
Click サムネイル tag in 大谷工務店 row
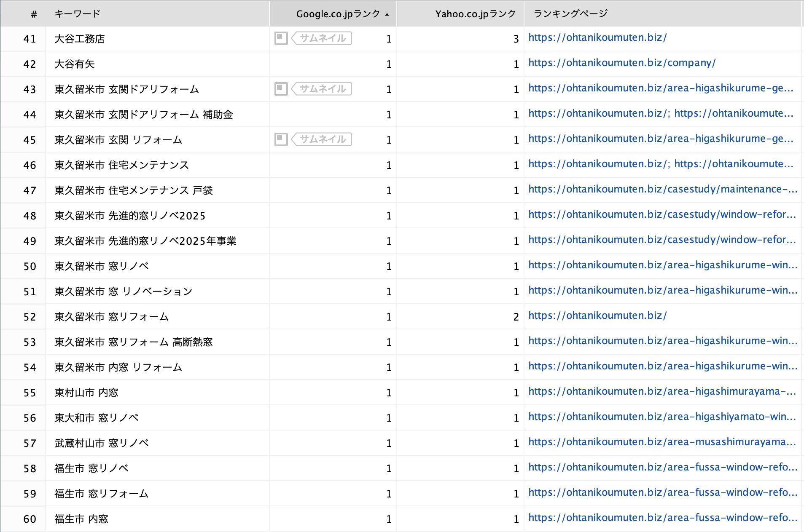[322, 38]
